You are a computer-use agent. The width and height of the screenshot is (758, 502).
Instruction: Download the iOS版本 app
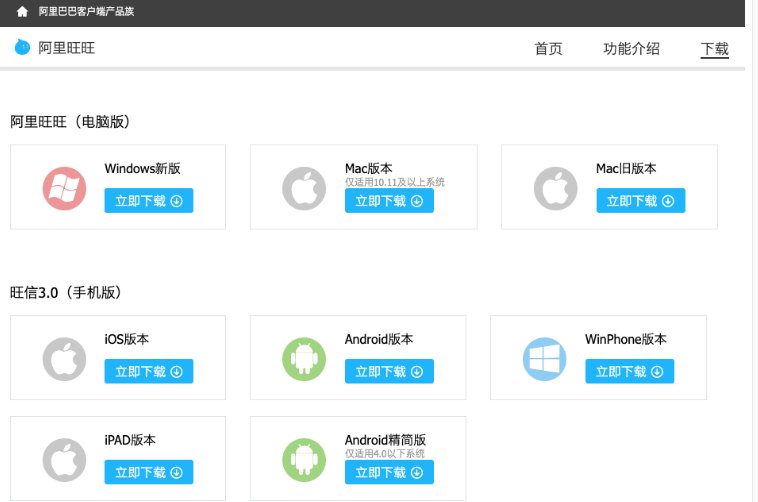[x=149, y=371]
